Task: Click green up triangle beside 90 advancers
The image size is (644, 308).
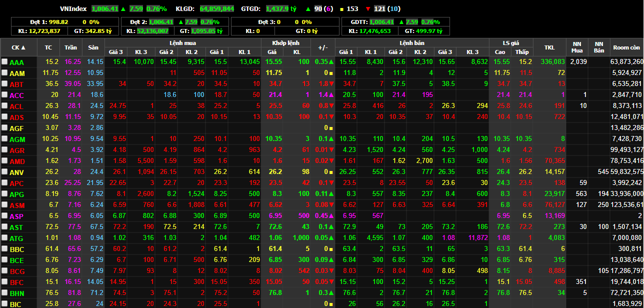Action: tap(307, 9)
